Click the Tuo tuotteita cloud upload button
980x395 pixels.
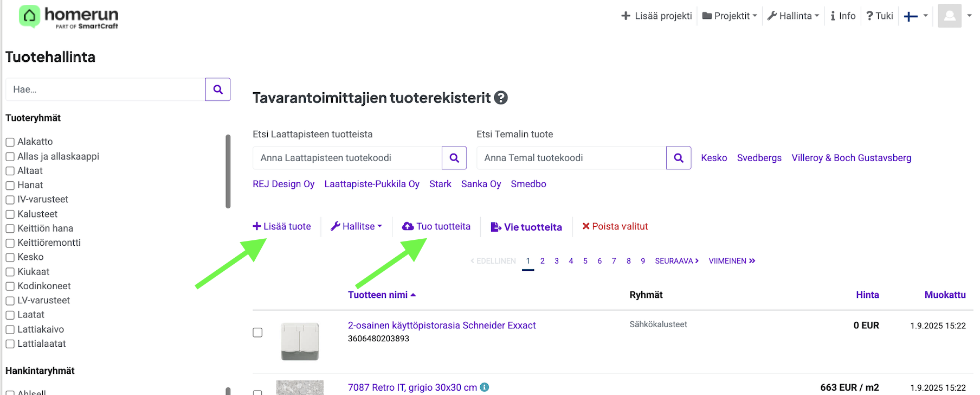436,226
